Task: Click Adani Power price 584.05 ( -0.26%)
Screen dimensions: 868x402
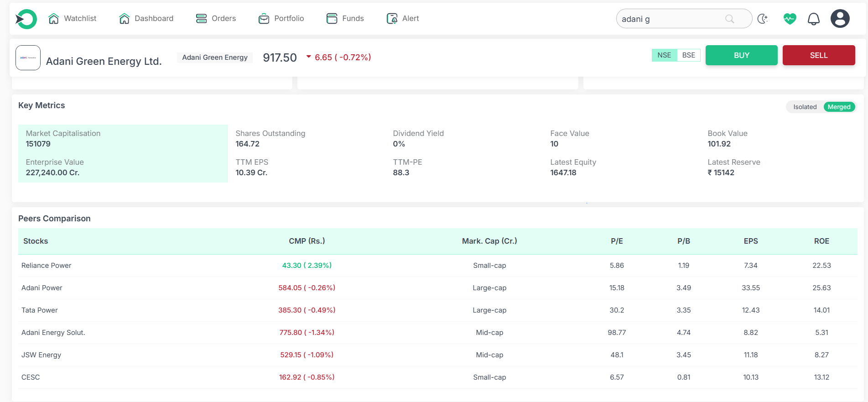Action: tap(307, 288)
